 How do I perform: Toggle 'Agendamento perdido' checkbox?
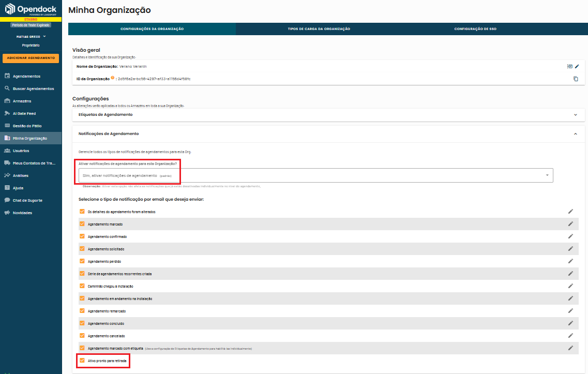click(x=82, y=261)
